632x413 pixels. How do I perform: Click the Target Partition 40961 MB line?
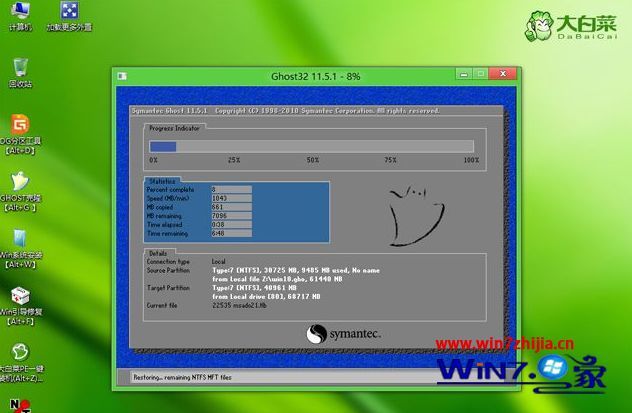(254, 288)
